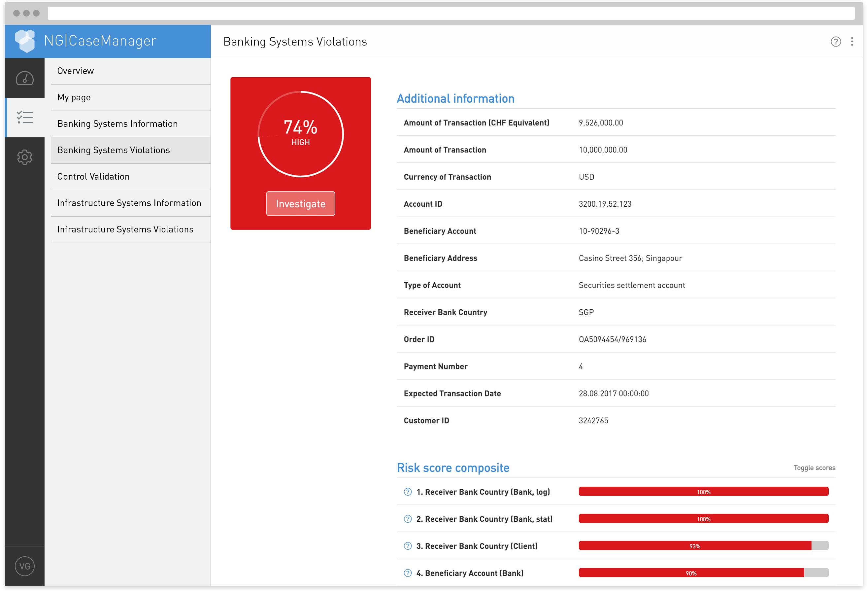Open the settings gear sidebar icon

click(x=25, y=157)
